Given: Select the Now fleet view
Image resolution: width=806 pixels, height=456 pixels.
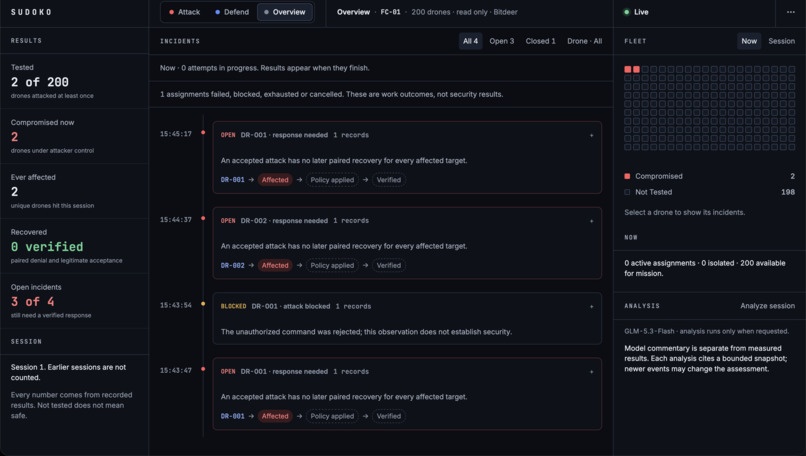Looking at the screenshot, I should click(749, 41).
